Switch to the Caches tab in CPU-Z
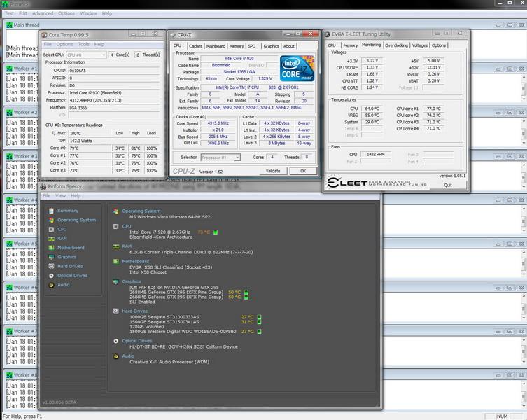The image size is (527, 420). point(195,46)
